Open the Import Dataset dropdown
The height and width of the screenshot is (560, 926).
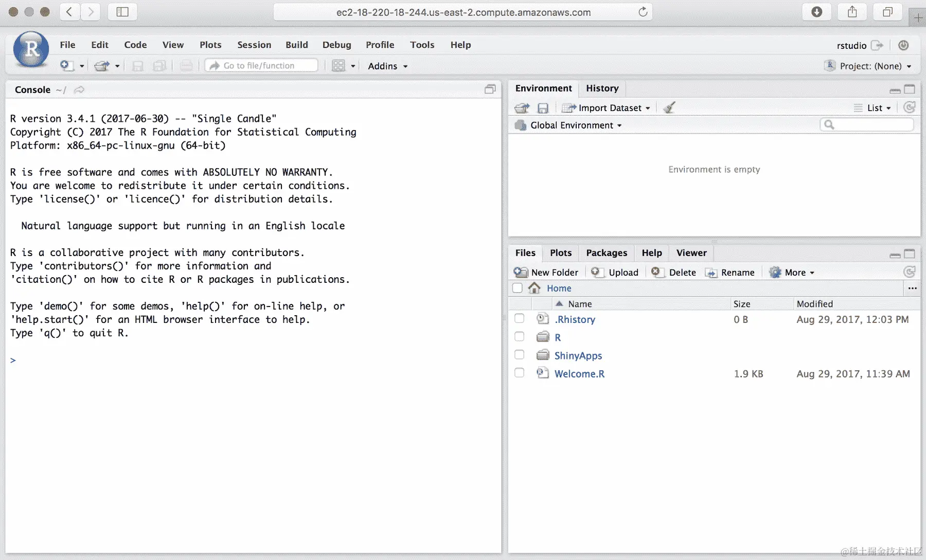pyautogui.click(x=607, y=108)
